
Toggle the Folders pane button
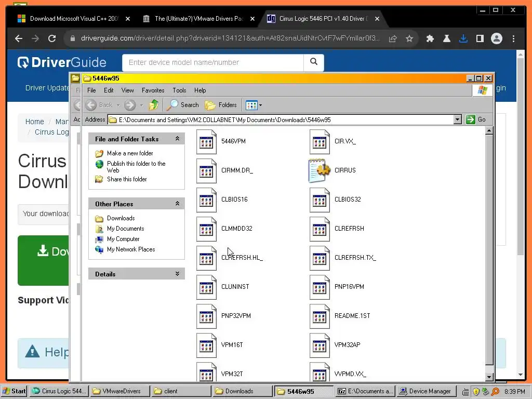[221, 105]
